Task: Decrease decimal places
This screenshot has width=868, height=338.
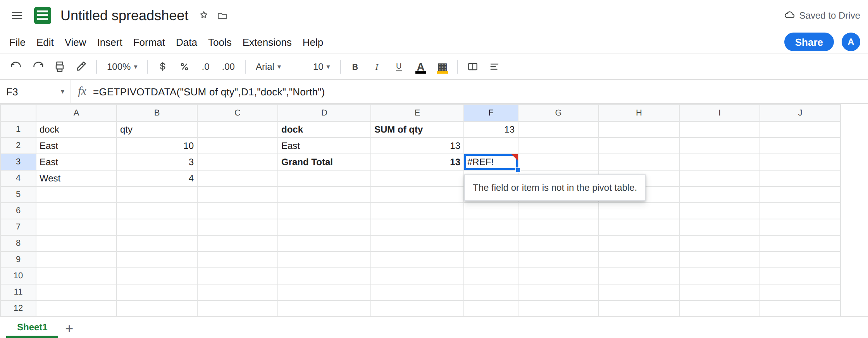Action: click(206, 67)
